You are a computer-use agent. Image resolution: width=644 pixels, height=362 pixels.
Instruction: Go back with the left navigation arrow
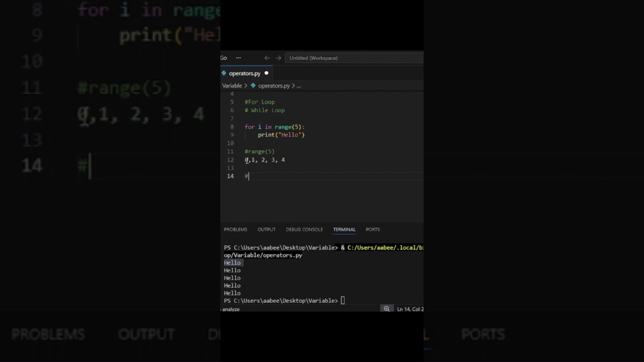pos(267,58)
